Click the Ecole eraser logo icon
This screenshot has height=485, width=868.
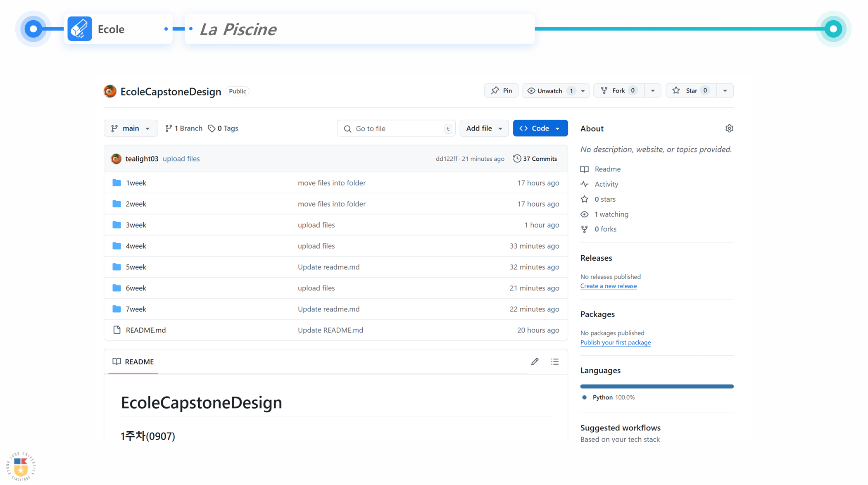tap(79, 29)
